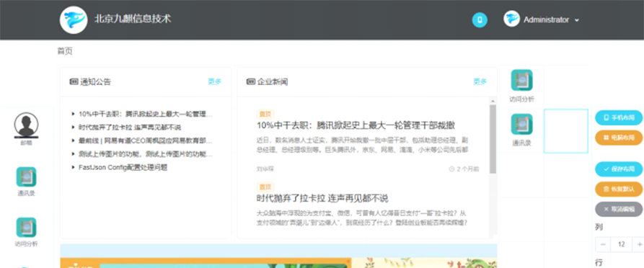Click 保存布局 to save layout
This screenshot has height=268, width=644.
[x=619, y=169]
